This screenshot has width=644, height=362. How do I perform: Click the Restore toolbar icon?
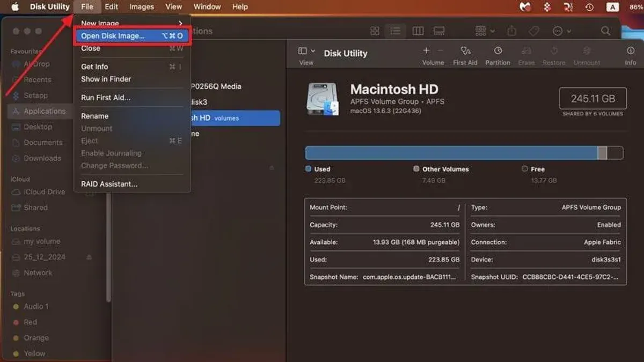coord(554,50)
